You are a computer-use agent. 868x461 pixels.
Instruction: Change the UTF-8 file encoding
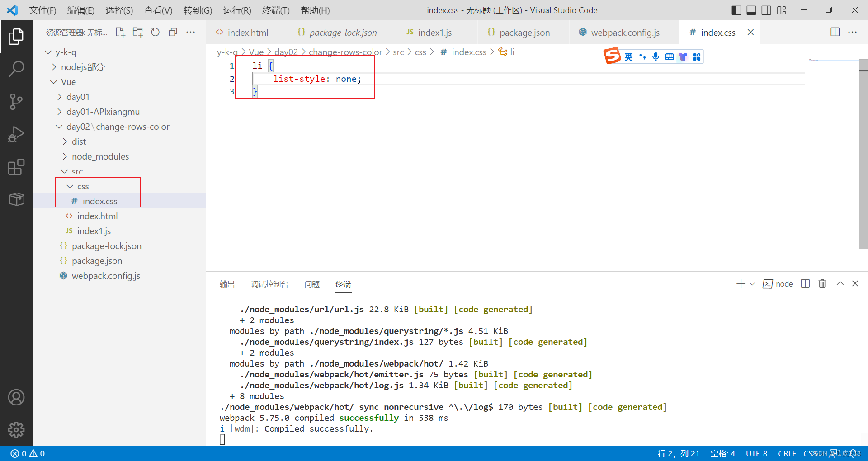coord(756,453)
